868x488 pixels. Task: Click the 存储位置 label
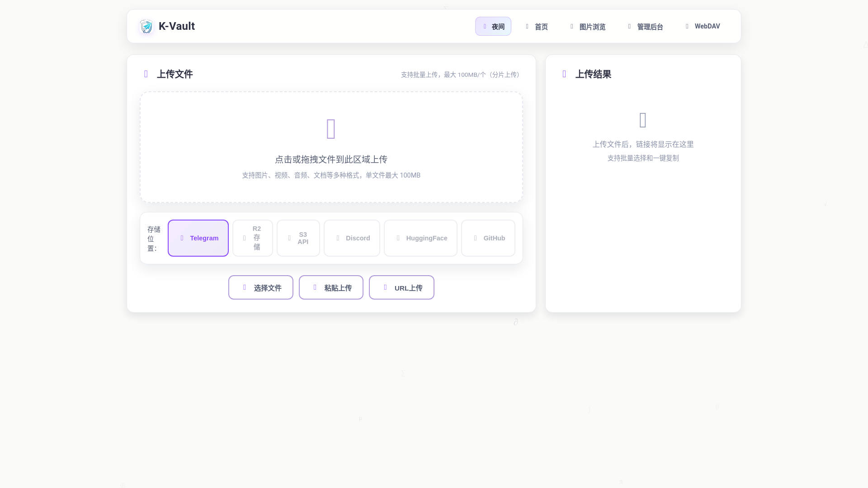[x=154, y=239]
